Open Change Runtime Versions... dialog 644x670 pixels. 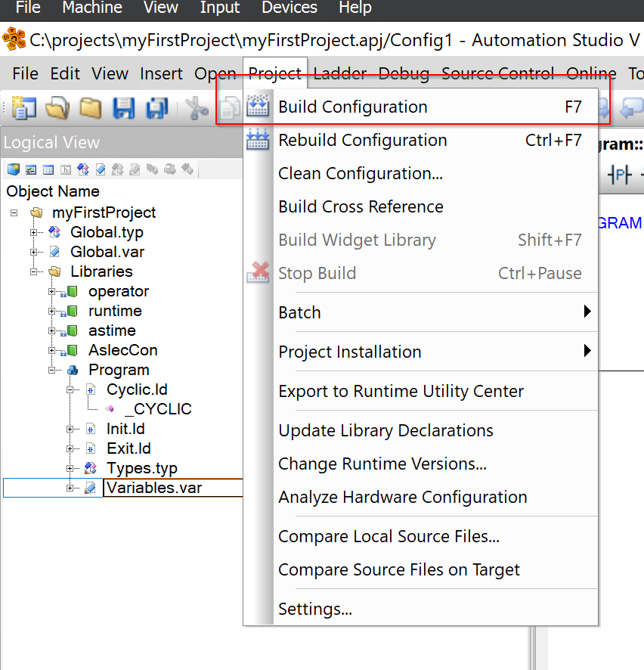[421, 464]
